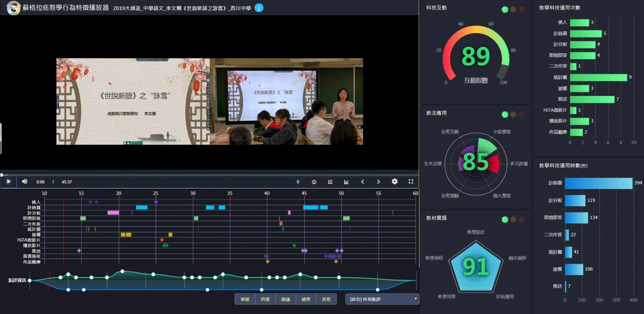Toggle red dot in 教法應用 panel
The image size is (644, 314).
(522, 114)
